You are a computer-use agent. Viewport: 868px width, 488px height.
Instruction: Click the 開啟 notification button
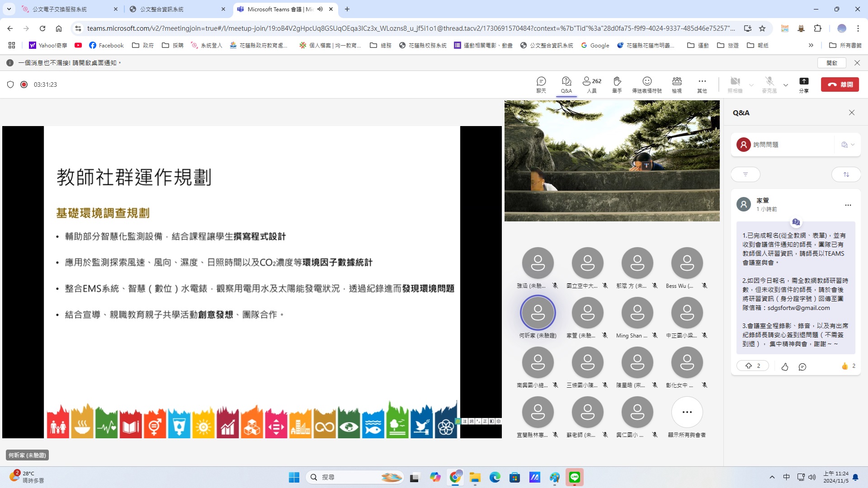click(x=832, y=63)
